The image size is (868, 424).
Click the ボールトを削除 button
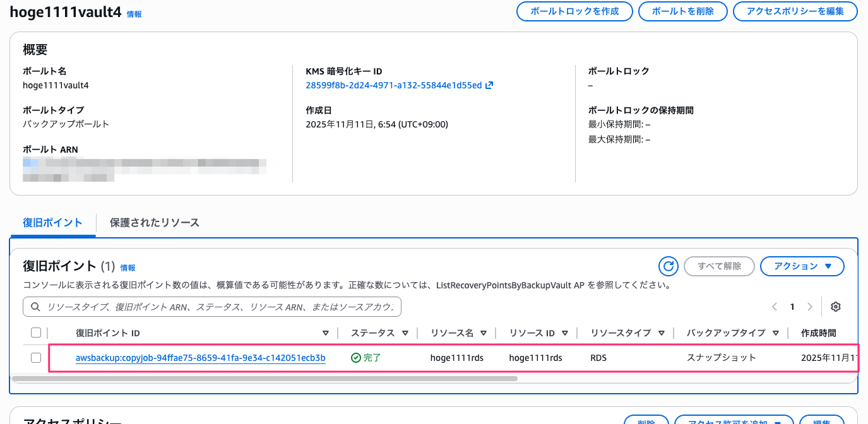point(682,11)
